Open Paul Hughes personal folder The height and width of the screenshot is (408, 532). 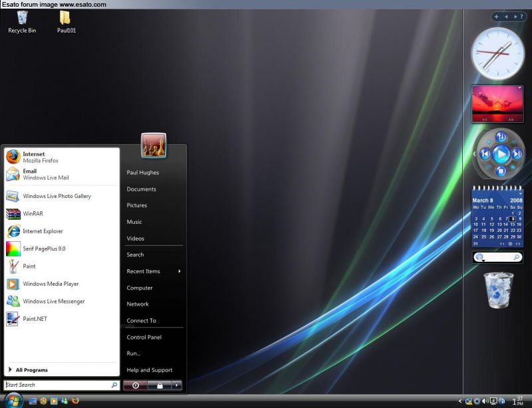coord(143,173)
